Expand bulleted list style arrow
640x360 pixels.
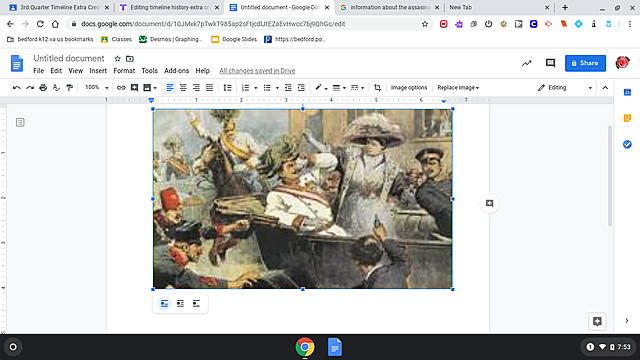277,88
